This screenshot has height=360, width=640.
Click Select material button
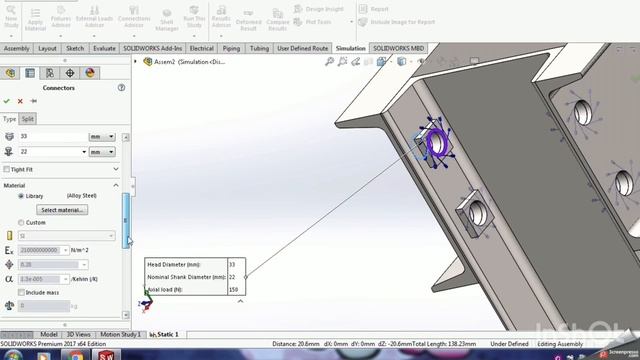tap(62, 210)
